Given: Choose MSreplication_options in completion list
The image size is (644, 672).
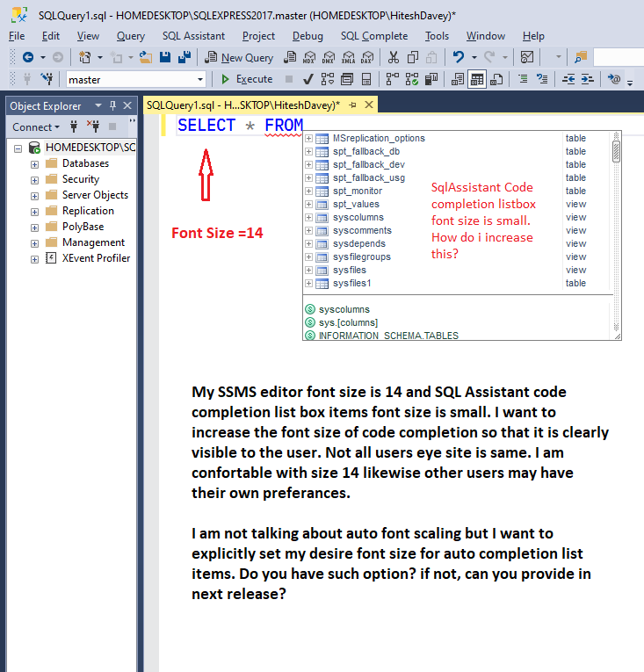Looking at the screenshot, I should click(379, 138).
